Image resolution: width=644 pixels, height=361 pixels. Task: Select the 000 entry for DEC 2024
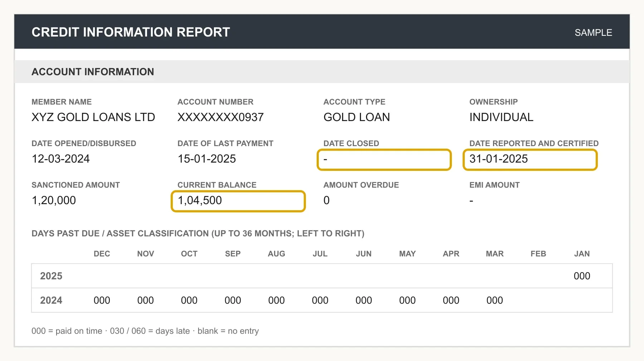coord(102,300)
